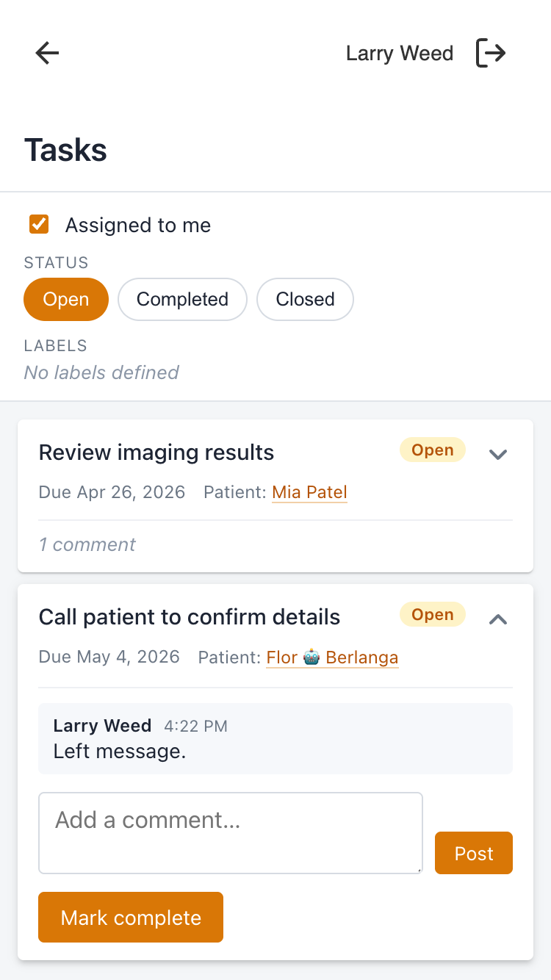Open patient Mia Patel's page
The width and height of the screenshot is (551, 980).
(309, 492)
